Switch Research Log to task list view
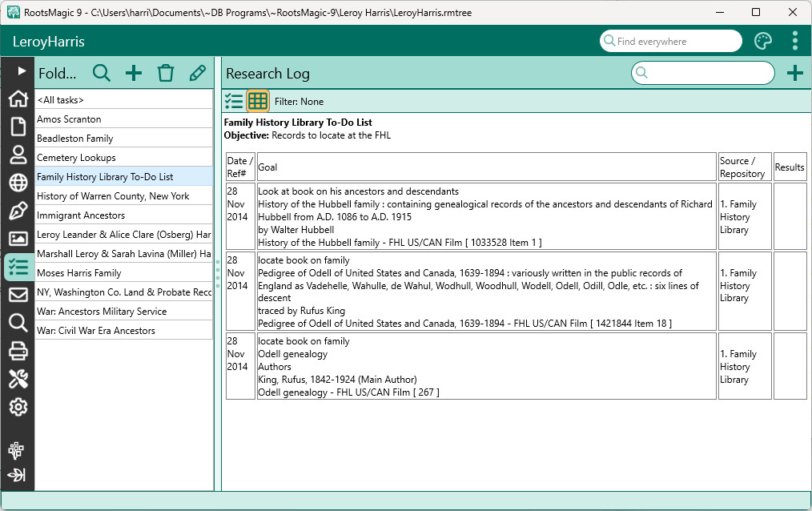812x511 pixels. 234,101
